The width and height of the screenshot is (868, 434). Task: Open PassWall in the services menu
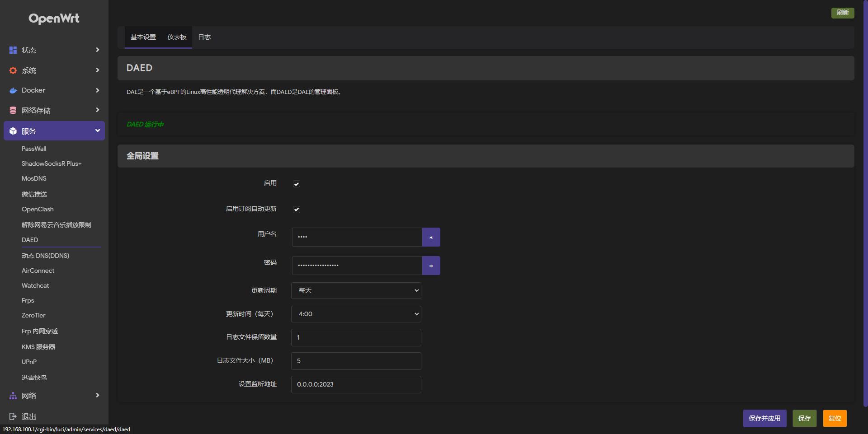[34, 149]
